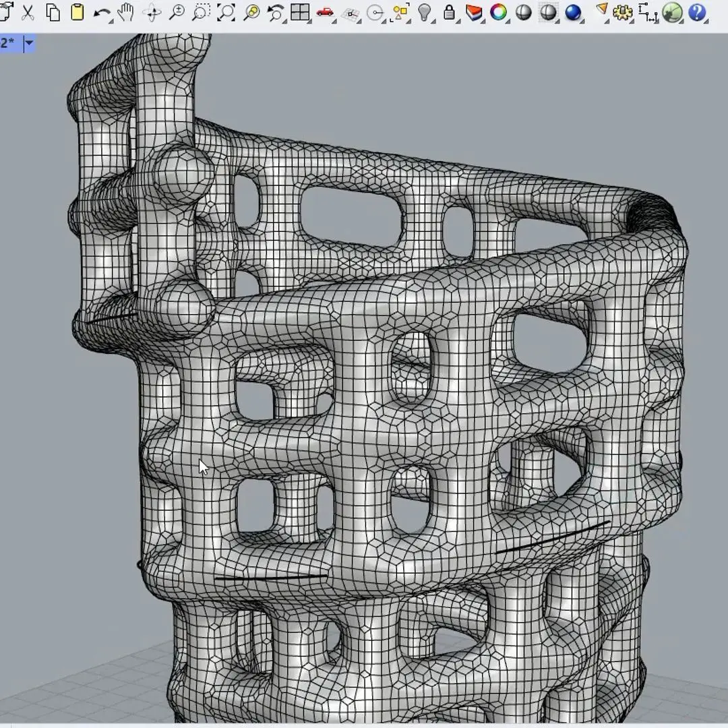This screenshot has height=728, width=728.
Task: Select the Copy to clipboard icon
Action: click(x=53, y=13)
